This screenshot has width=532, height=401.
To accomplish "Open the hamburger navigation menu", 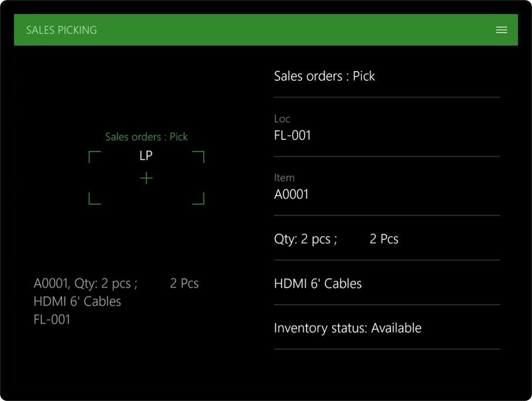I will coord(501,30).
